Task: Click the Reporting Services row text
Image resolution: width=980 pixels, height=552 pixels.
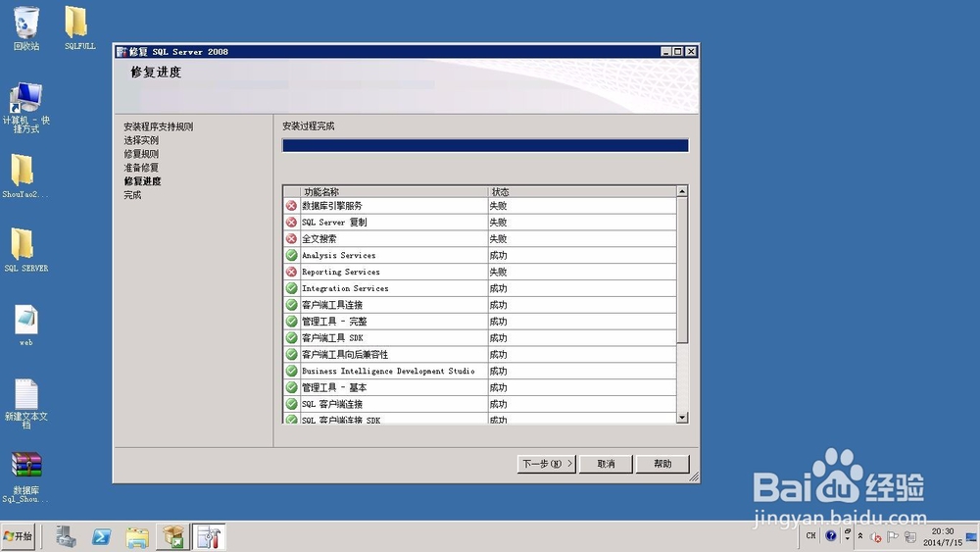Action: click(x=341, y=272)
